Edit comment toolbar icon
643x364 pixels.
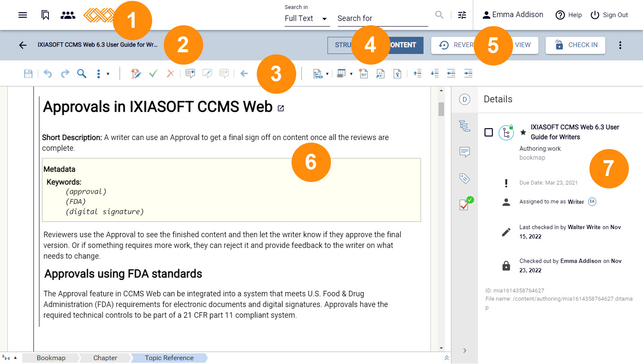click(x=207, y=74)
